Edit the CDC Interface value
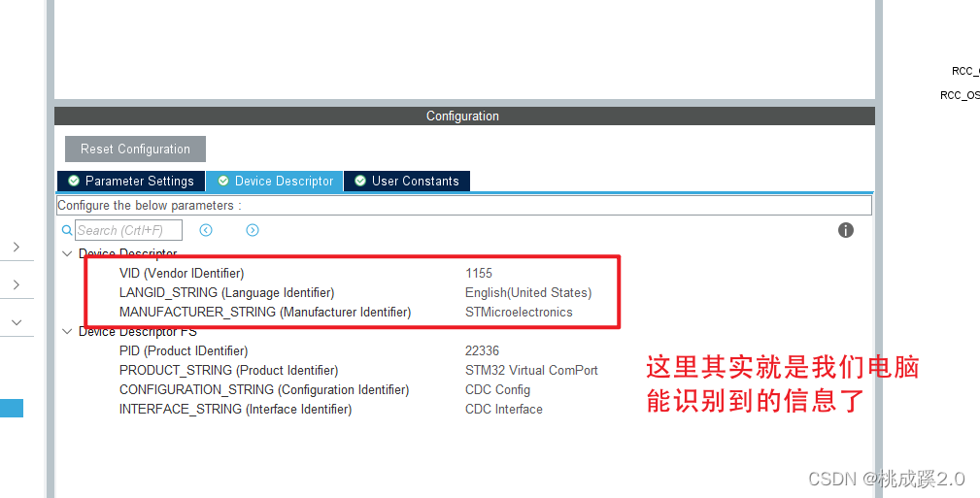This screenshot has width=980, height=498. click(504, 409)
